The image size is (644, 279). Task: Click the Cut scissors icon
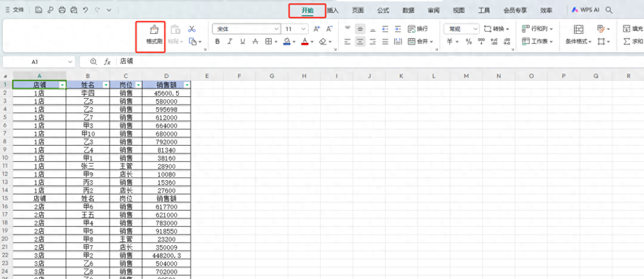[192, 29]
